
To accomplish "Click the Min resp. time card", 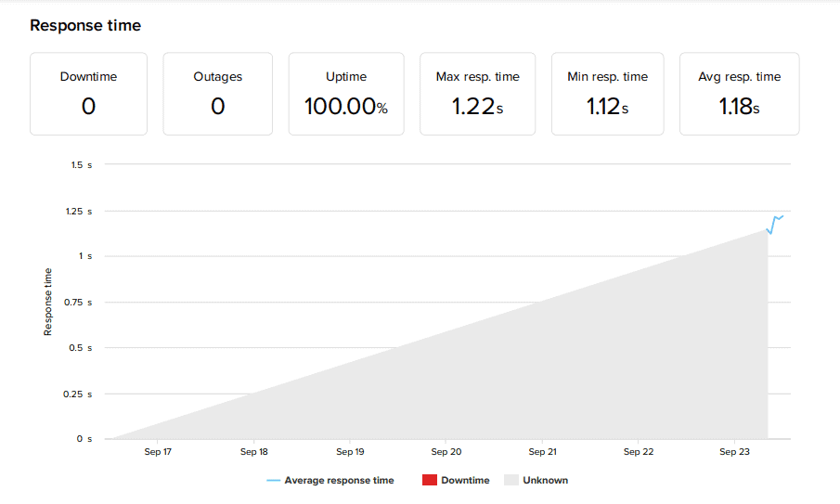I will point(608,94).
